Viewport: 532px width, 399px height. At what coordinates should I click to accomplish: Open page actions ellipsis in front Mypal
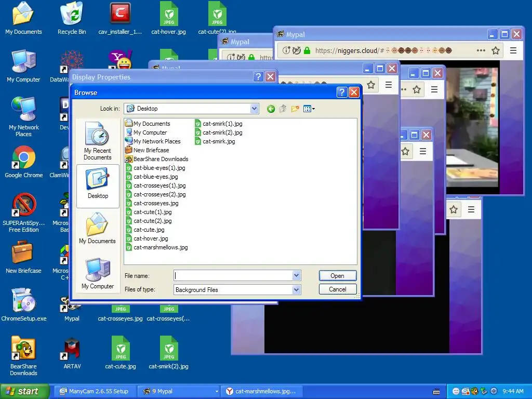point(481,50)
